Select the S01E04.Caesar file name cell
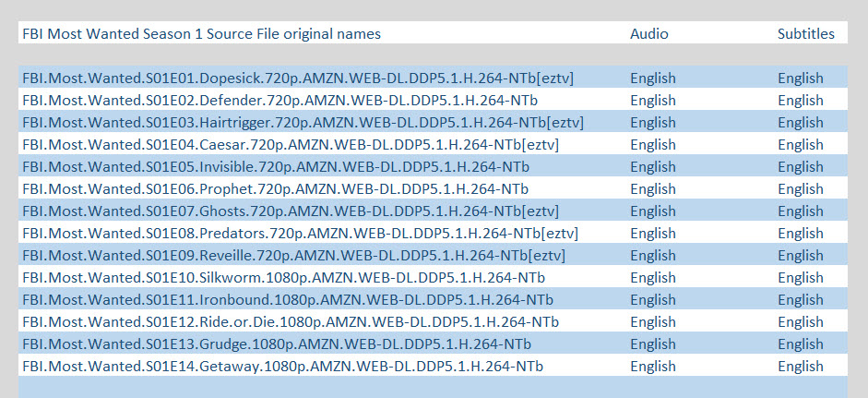 pyautogui.click(x=291, y=145)
